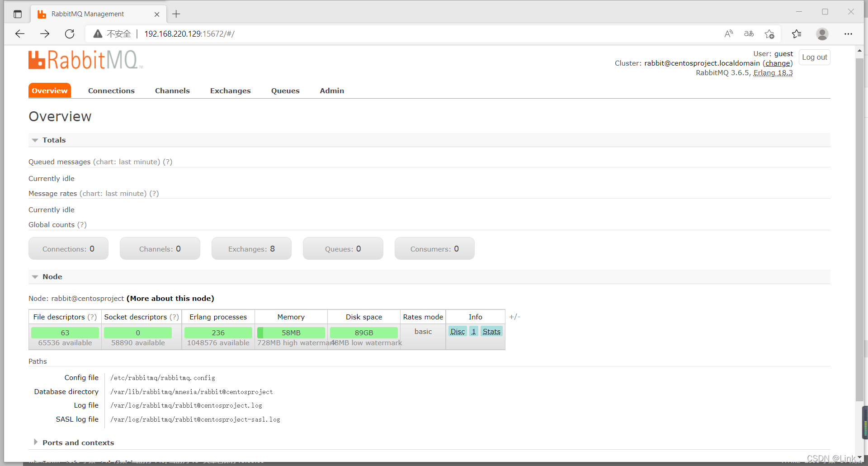The height and width of the screenshot is (466, 868).
Task: Click the basic rates mode value
Action: coord(423,332)
